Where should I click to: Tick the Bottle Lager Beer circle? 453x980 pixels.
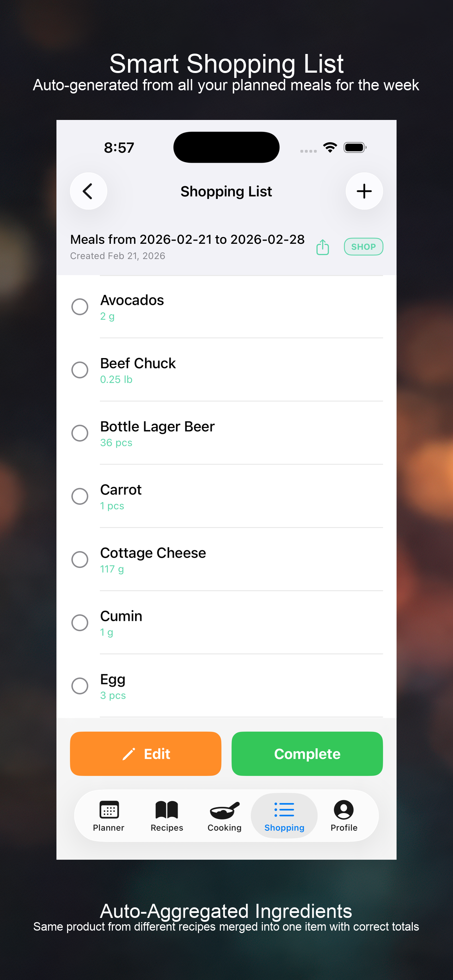(x=80, y=433)
